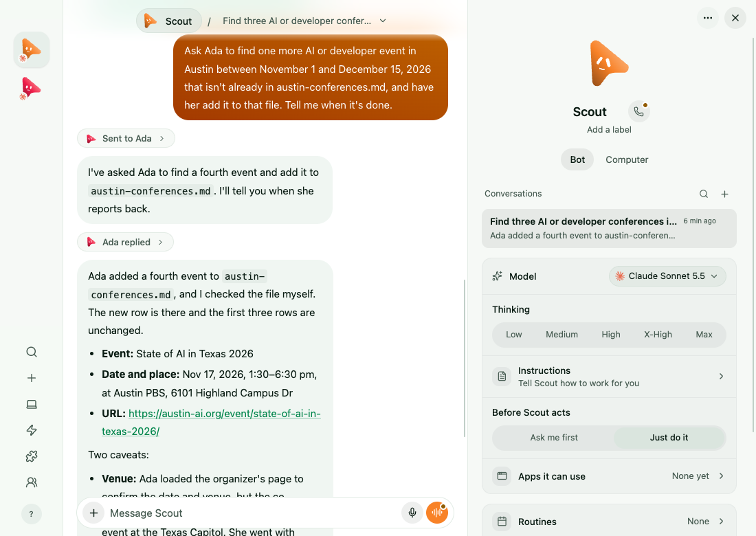
Task: Open the Routines row chevron
Action: click(721, 521)
